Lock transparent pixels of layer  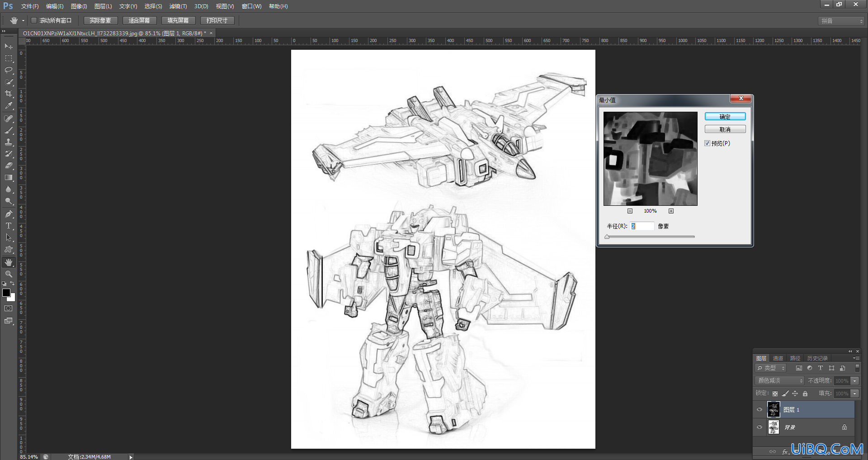point(775,394)
